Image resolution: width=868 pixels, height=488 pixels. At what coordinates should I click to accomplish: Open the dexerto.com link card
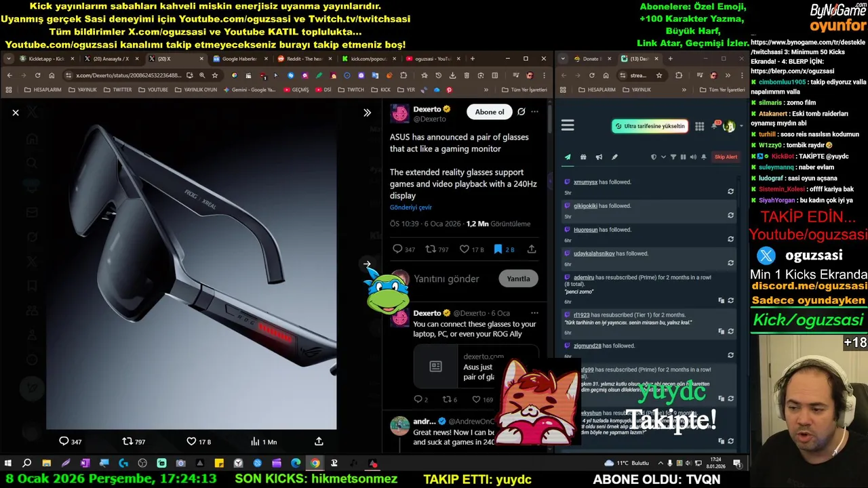click(x=476, y=366)
